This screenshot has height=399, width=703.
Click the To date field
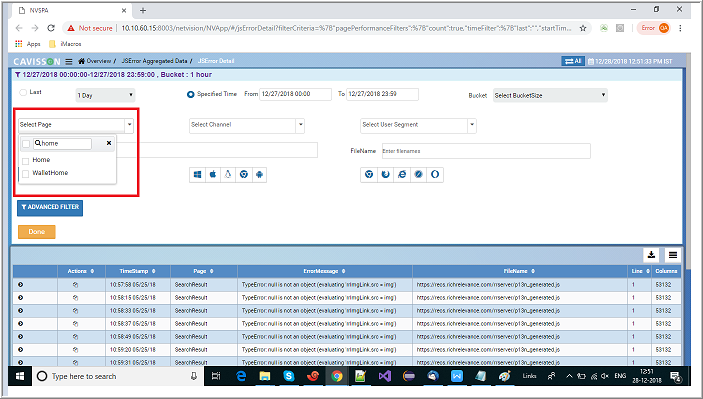coord(382,94)
